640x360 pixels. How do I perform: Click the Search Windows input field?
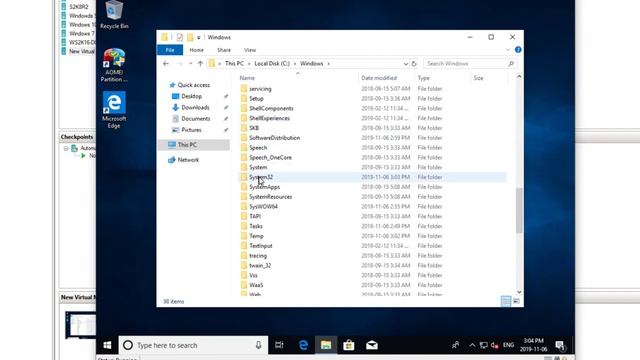(465, 64)
